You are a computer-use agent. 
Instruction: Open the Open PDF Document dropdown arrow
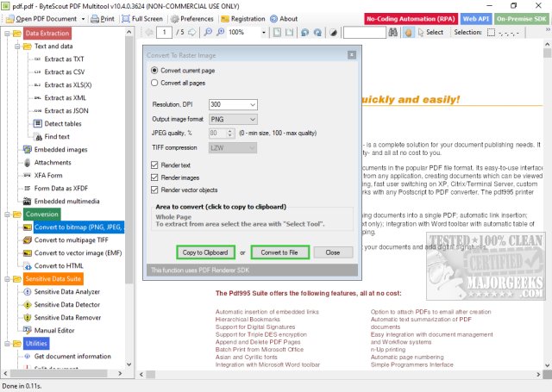(83, 19)
